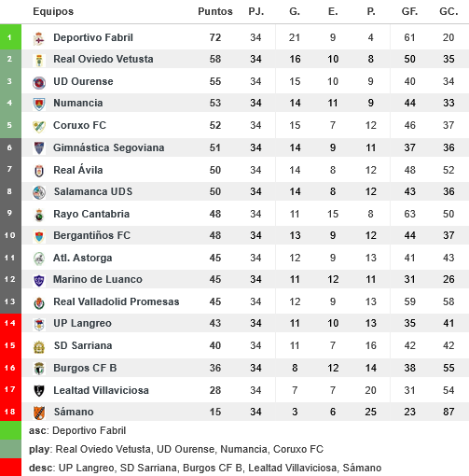Click the Equipos column header

click(53, 11)
